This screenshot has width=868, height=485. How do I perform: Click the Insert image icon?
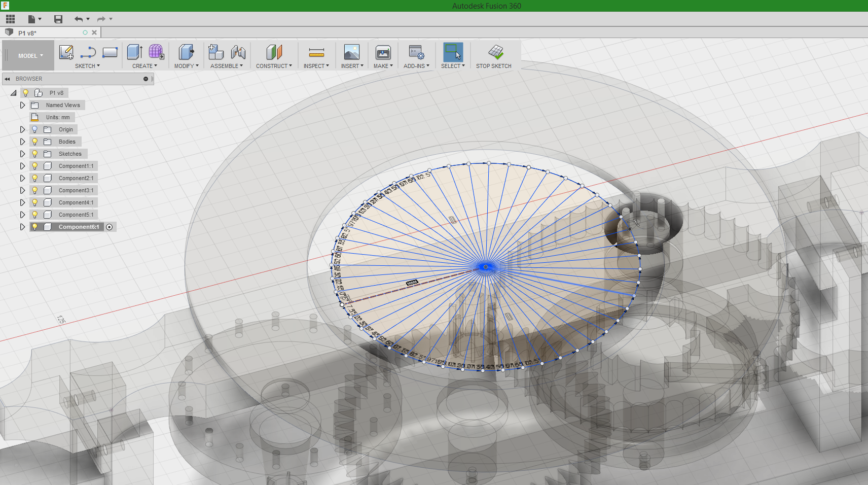[352, 52]
